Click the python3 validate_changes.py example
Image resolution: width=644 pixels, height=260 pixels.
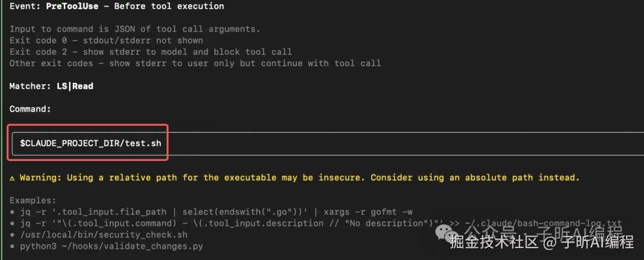(x=112, y=246)
